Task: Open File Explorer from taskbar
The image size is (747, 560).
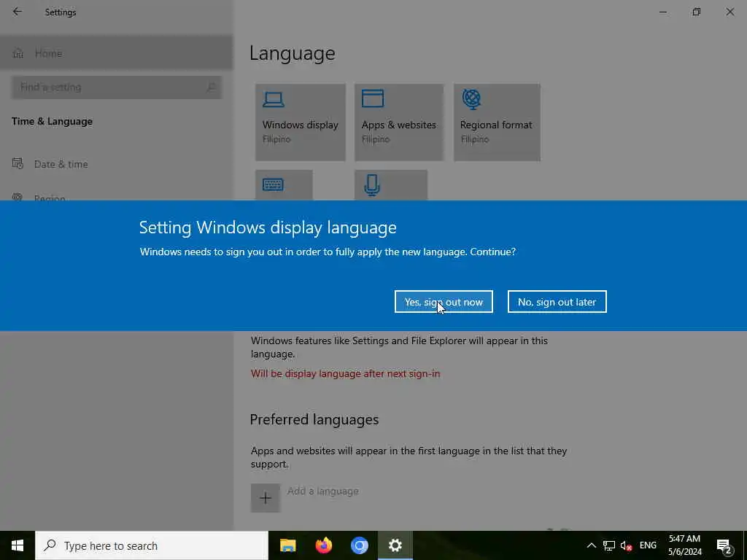Action: click(287, 545)
